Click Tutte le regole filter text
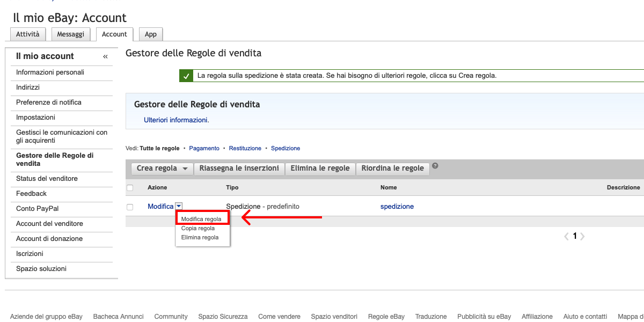The width and height of the screenshot is (644, 322). [x=159, y=148]
